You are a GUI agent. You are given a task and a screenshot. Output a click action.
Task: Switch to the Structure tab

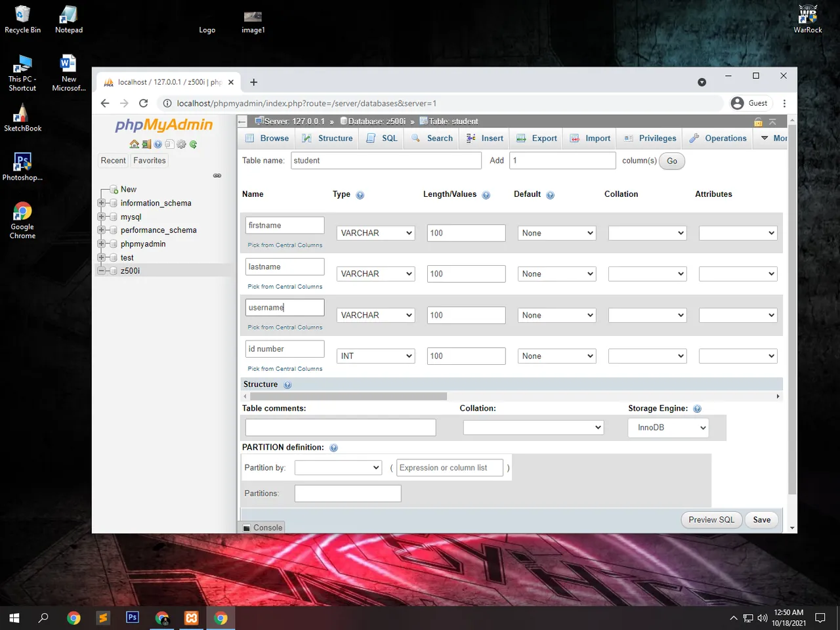[x=327, y=138]
